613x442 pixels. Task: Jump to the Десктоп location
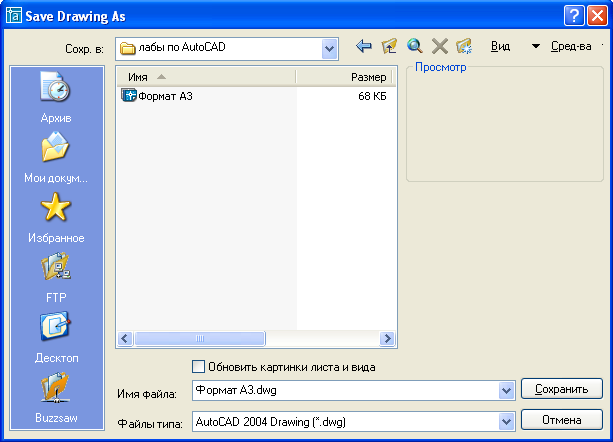pyautogui.click(x=56, y=338)
